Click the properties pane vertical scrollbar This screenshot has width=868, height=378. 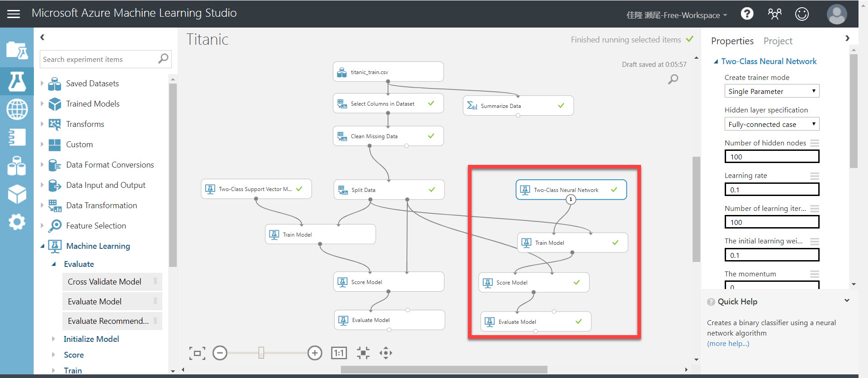click(x=854, y=111)
